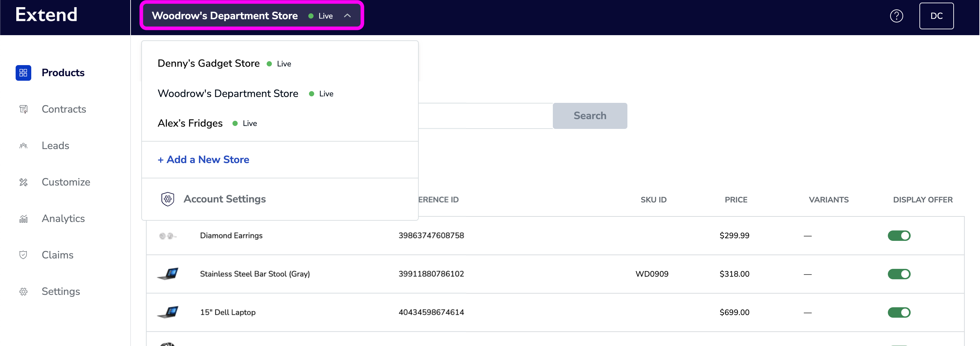Click the Live status in header store selector
980x346 pixels.
(321, 16)
